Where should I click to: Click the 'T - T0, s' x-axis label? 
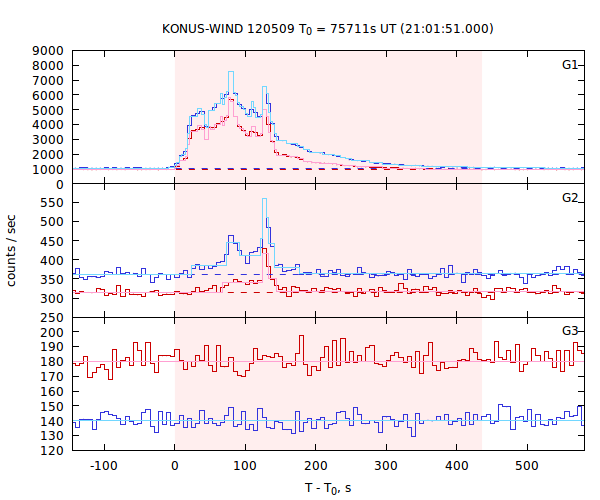click(328, 489)
